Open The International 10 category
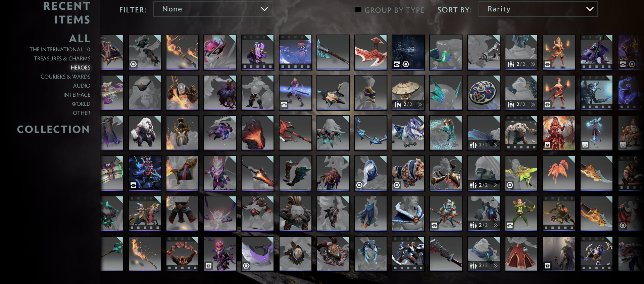Image resolution: width=644 pixels, height=284 pixels. click(60, 49)
